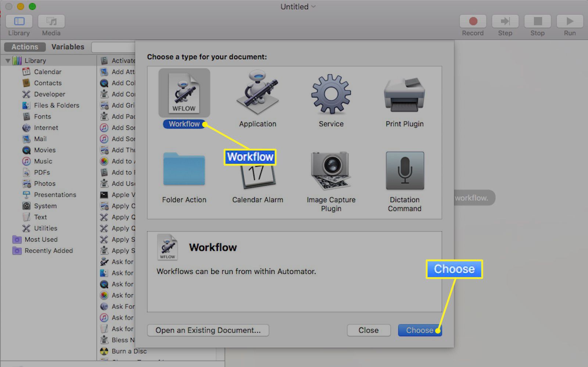This screenshot has height=367, width=588.
Task: Switch to the Actions tab
Action: pos(25,47)
